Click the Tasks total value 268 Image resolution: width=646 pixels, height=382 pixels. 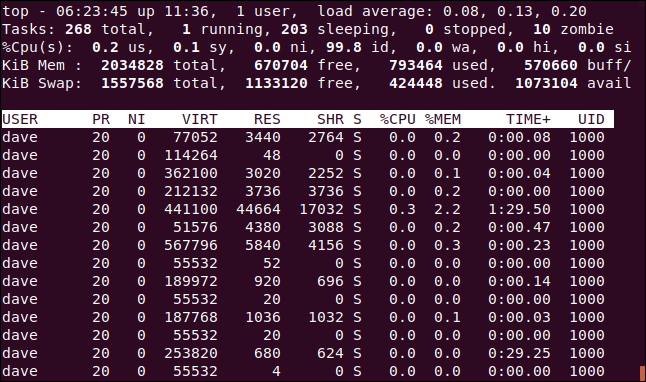click(x=78, y=29)
